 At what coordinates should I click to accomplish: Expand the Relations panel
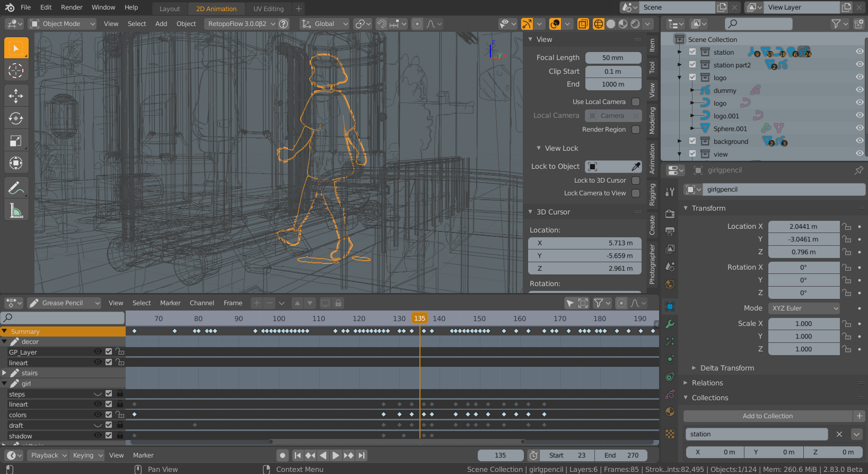[x=707, y=383]
